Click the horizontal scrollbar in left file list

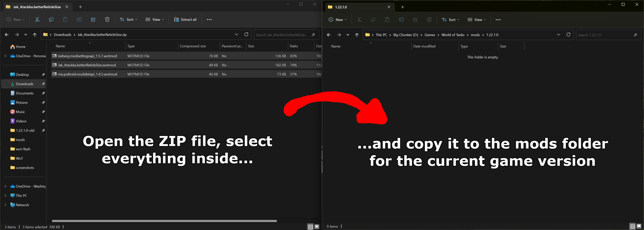pos(164,221)
